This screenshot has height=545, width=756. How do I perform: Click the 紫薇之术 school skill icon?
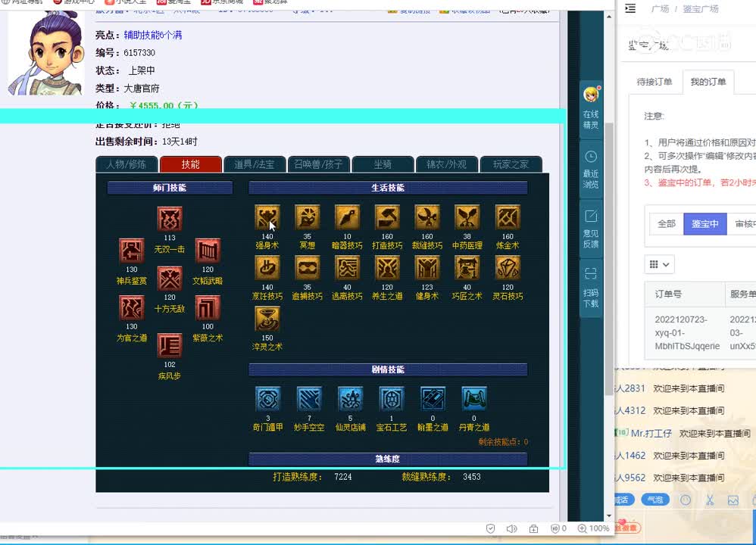point(208,308)
